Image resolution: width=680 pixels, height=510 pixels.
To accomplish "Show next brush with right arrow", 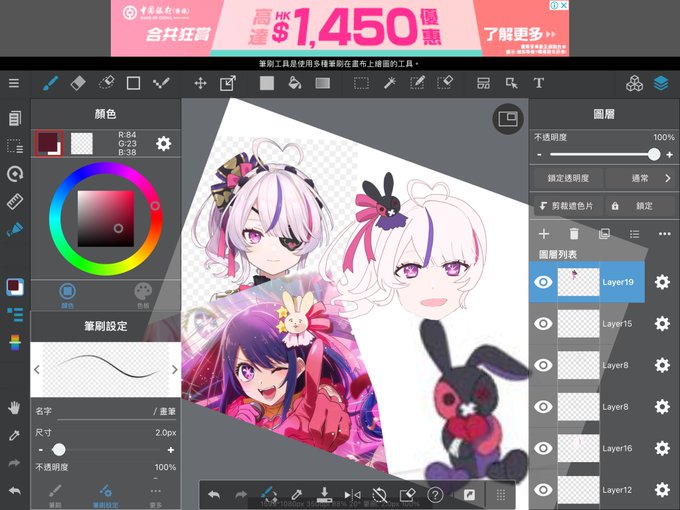I will pyautogui.click(x=174, y=369).
